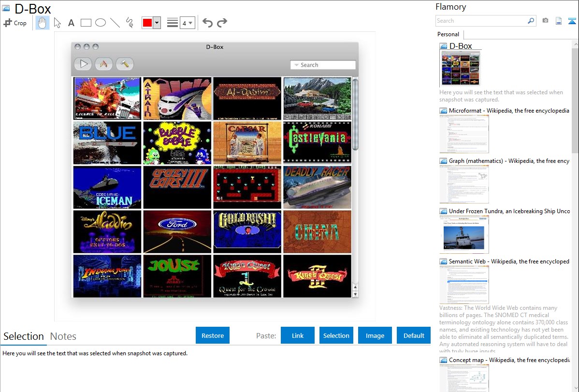Viewport: 579px width, 392px height.
Task: Select the Microformat snapshot thumbnail
Action: [464, 134]
